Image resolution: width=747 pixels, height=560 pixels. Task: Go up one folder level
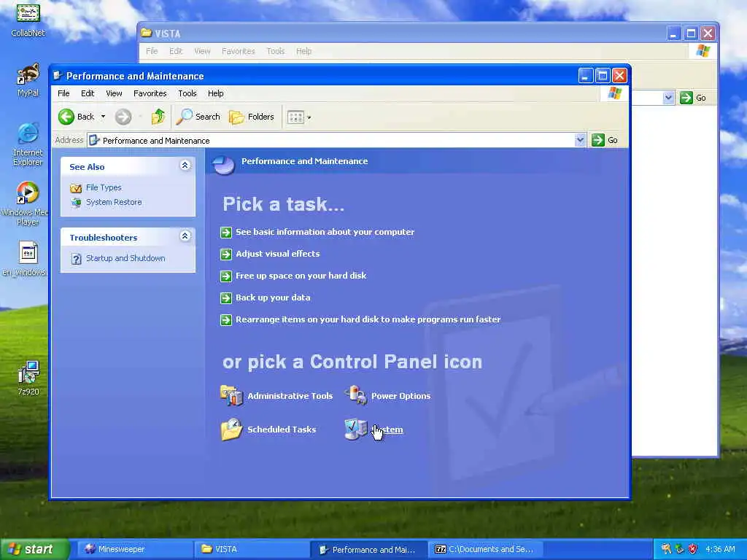pyautogui.click(x=158, y=117)
